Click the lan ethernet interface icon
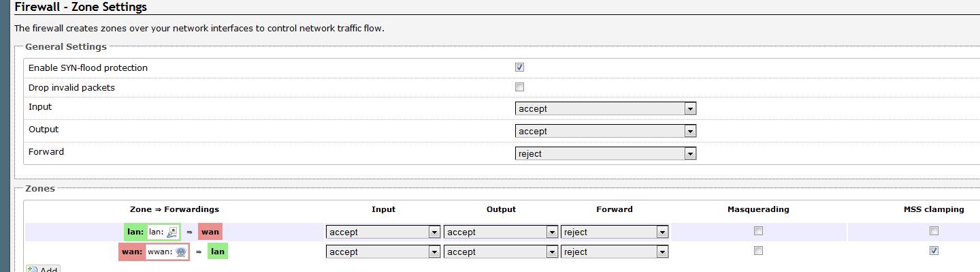The width and height of the screenshot is (980, 272). tap(172, 232)
